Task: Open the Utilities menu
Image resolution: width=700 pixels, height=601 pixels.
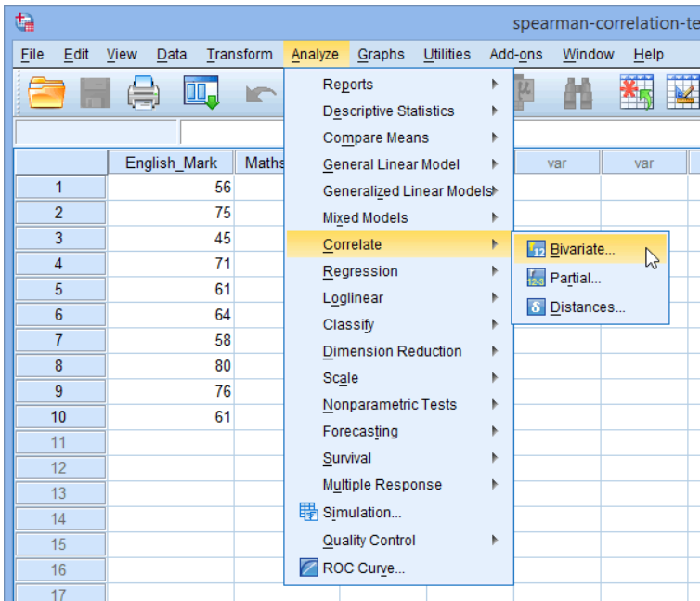Action: point(447,55)
